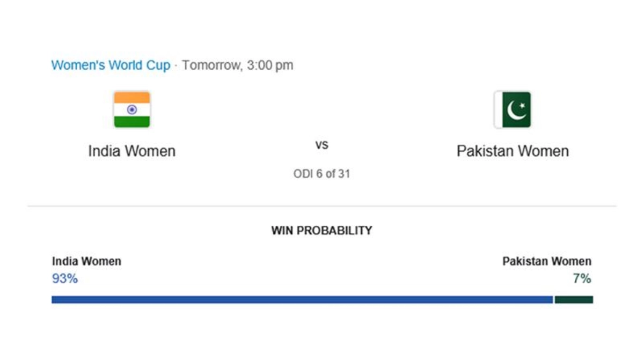Click the dark green Pakistan probability bar
Screen dimensions: 644x362
[x=574, y=300]
